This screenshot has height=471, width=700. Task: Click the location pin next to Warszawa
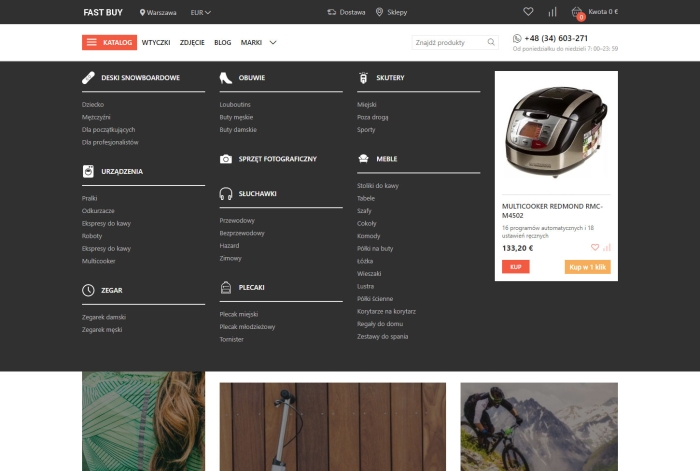[142, 13]
